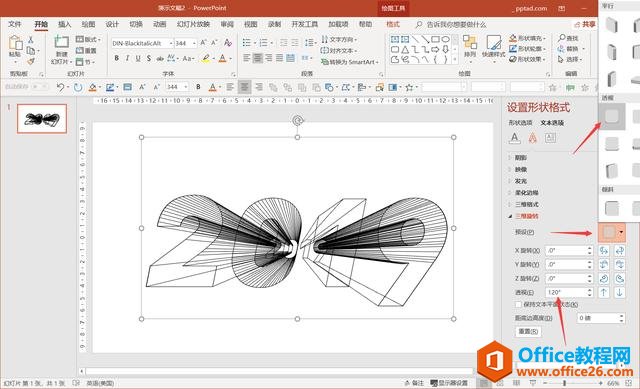640x389 pixels.
Task: Click rotate left on X rotation
Action: (604, 250)
